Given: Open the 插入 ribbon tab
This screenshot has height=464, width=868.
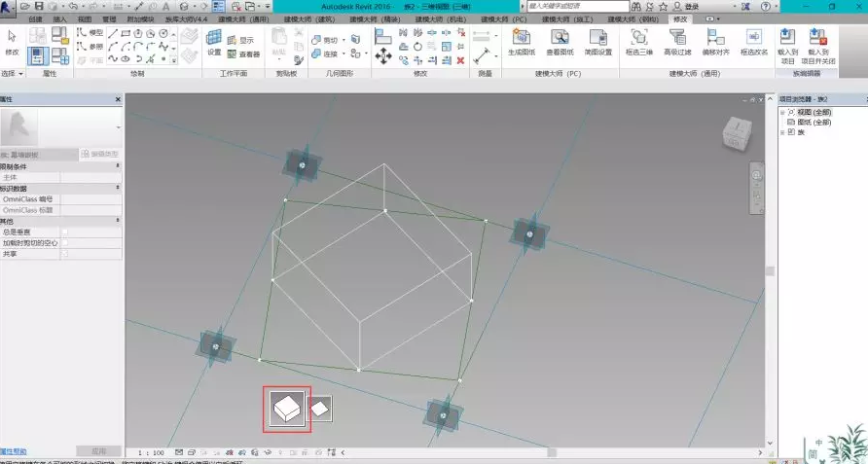Looking at the screenshot, I should click(x=59, y=19).
